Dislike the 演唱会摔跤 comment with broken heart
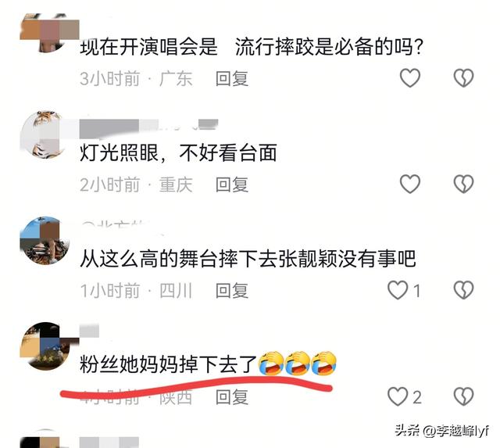The image size is (500, 448). (463, 78)
